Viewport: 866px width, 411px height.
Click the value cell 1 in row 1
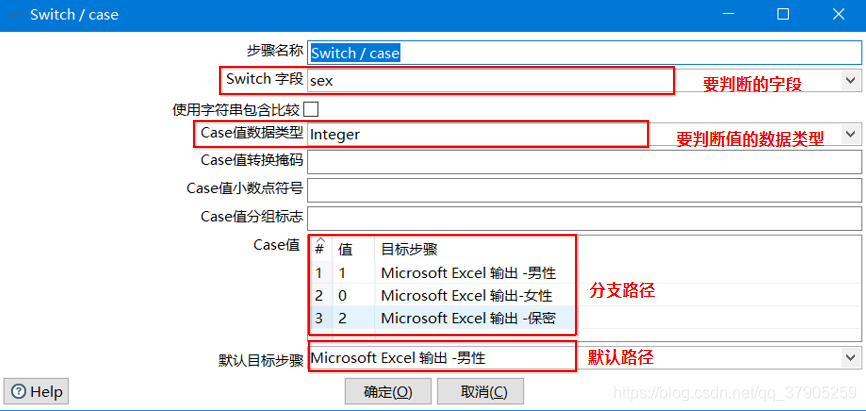pos(353,272)
